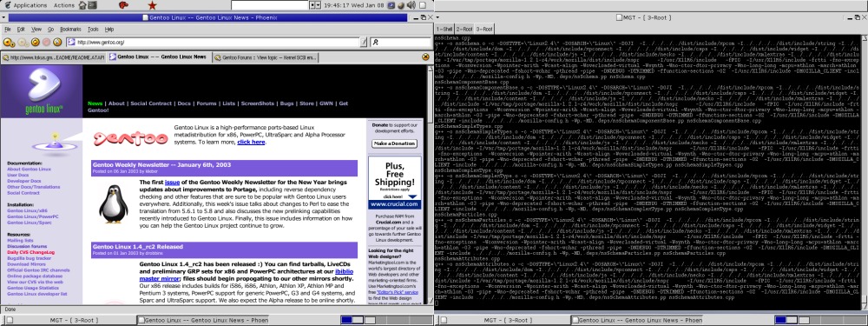Image resolution: width=868 pixels, height=326 pixels.
Task: Click the blue monitor applet in panel
Action: point(391,5)
